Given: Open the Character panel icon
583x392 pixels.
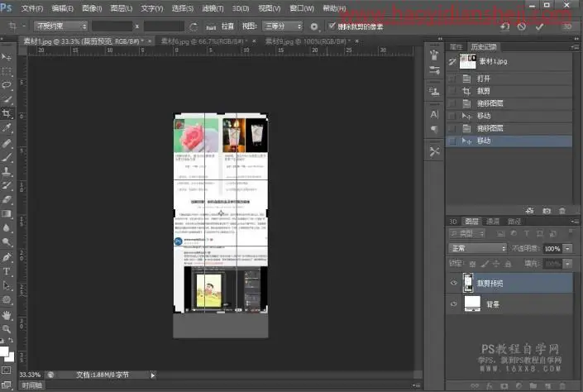Looking at the screenshot, I should point(434,115).
